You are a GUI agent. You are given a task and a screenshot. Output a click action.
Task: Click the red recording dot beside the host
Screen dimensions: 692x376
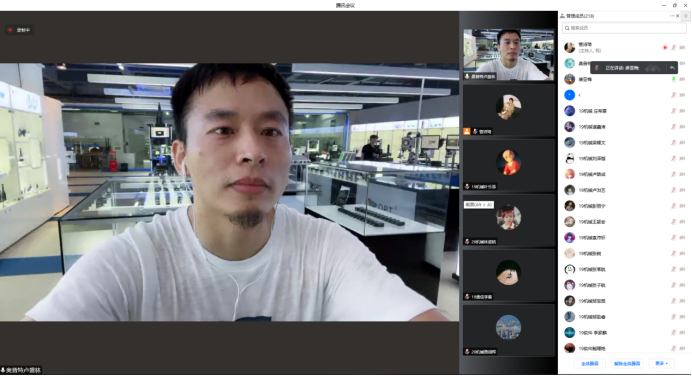tap(665, 48)
